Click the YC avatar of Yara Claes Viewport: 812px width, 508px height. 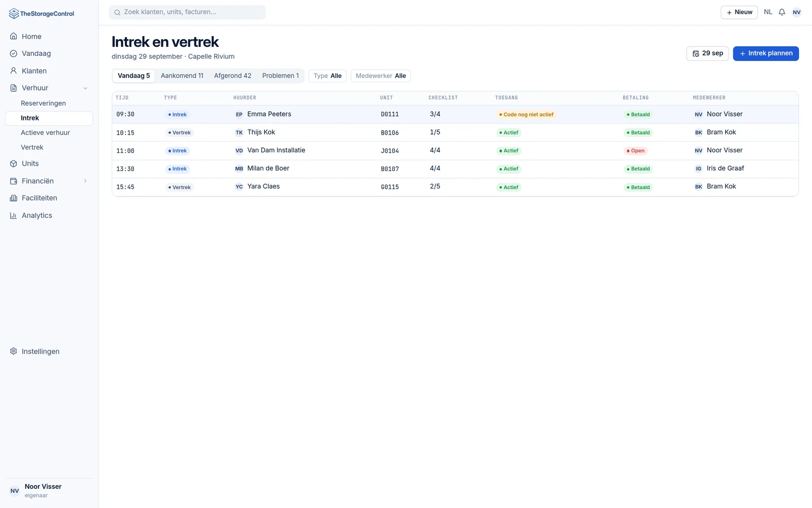239,186
